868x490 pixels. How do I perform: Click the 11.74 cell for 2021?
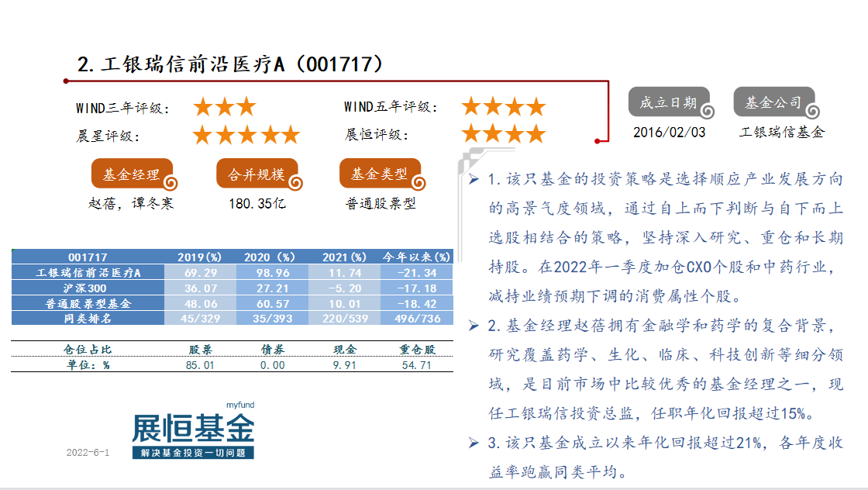tap(344, 272)
